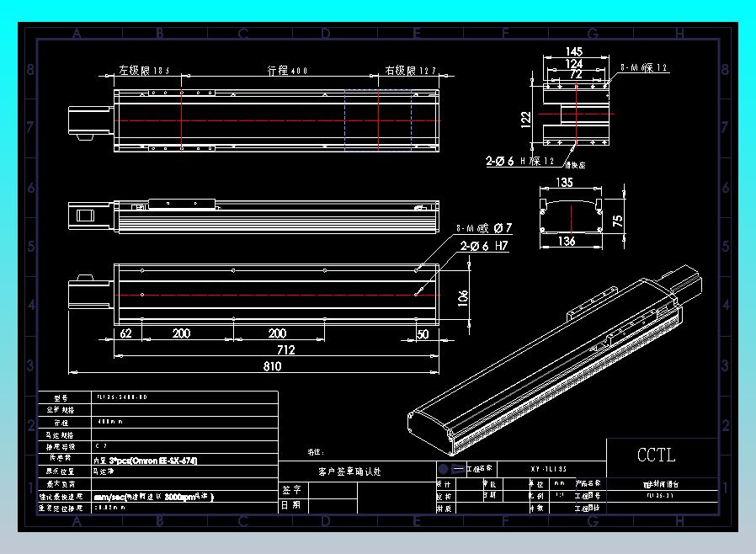The width and height of the screenshot is (756, 554).
Task: Click the '145' width dimension
Action: click(x=574, y=51)
